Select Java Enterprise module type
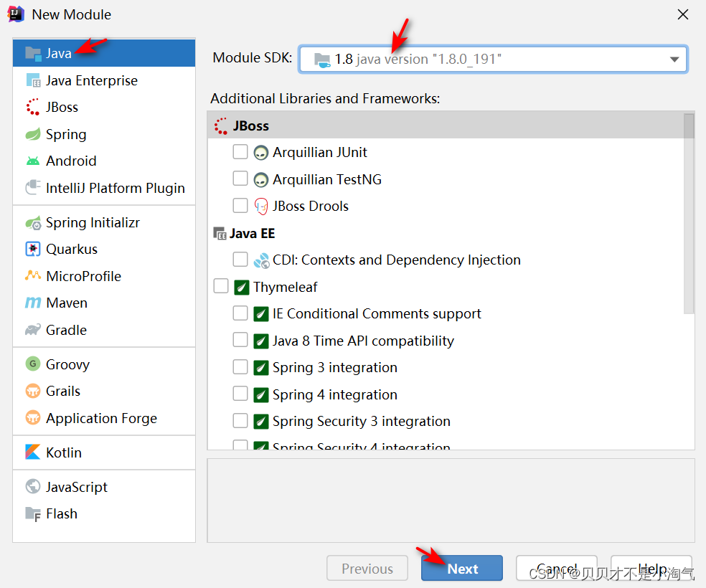Image resolution: width=706 pixels, height=588 pixels. pyautogui.click(x=104, y=80)
